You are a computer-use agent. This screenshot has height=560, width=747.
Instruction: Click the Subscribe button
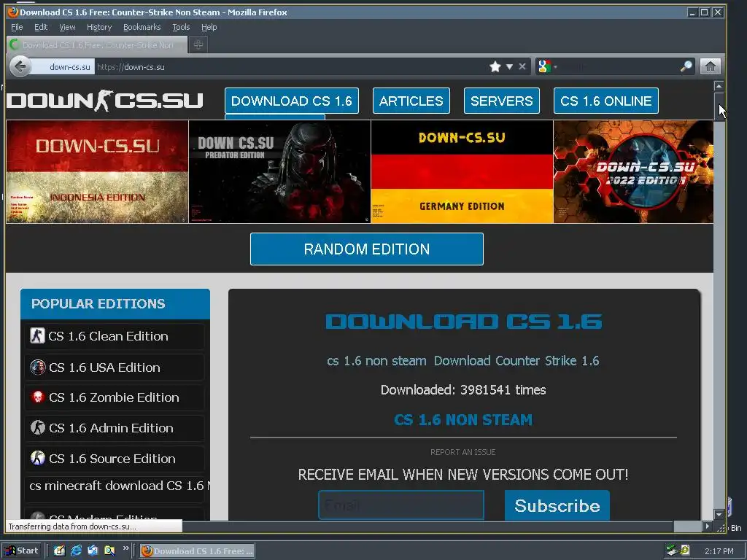pos(557,505)
